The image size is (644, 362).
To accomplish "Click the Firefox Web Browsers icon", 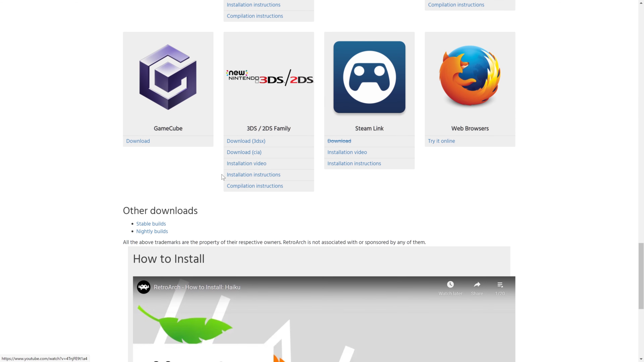I will pyautogui.click(x=470, y=76).
